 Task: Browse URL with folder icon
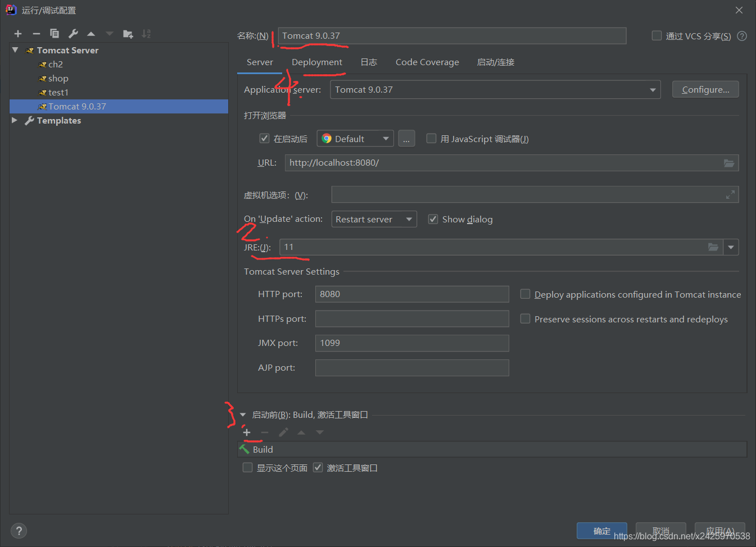(729, 163)
